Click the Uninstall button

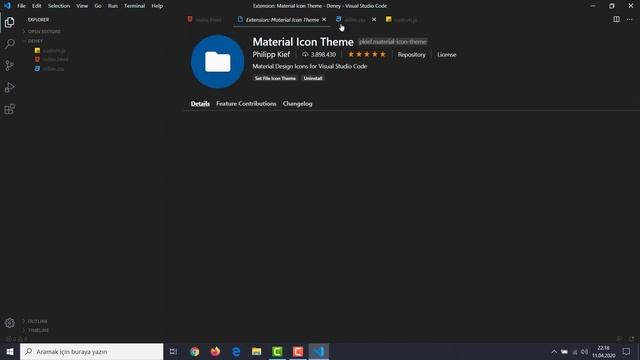[x=313, y=78]
